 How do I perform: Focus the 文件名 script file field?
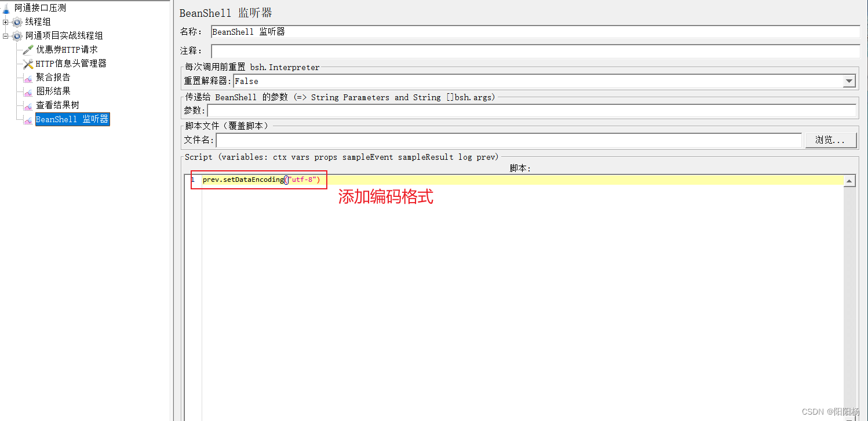[509, 140]
